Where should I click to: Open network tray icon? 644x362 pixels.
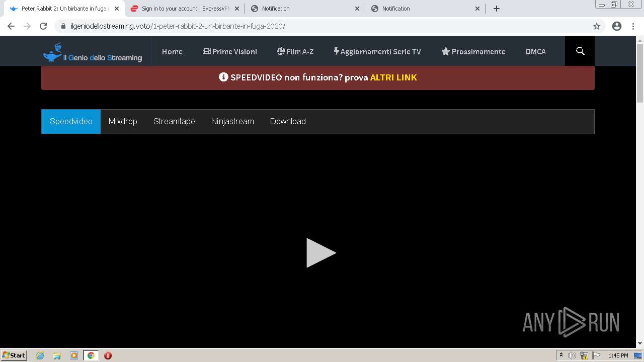[584, 355]
